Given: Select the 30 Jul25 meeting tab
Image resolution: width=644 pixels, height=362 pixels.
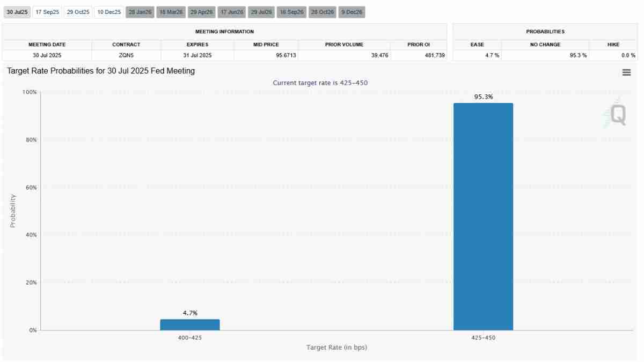Looking at the screenshot, I should point(17,12).
